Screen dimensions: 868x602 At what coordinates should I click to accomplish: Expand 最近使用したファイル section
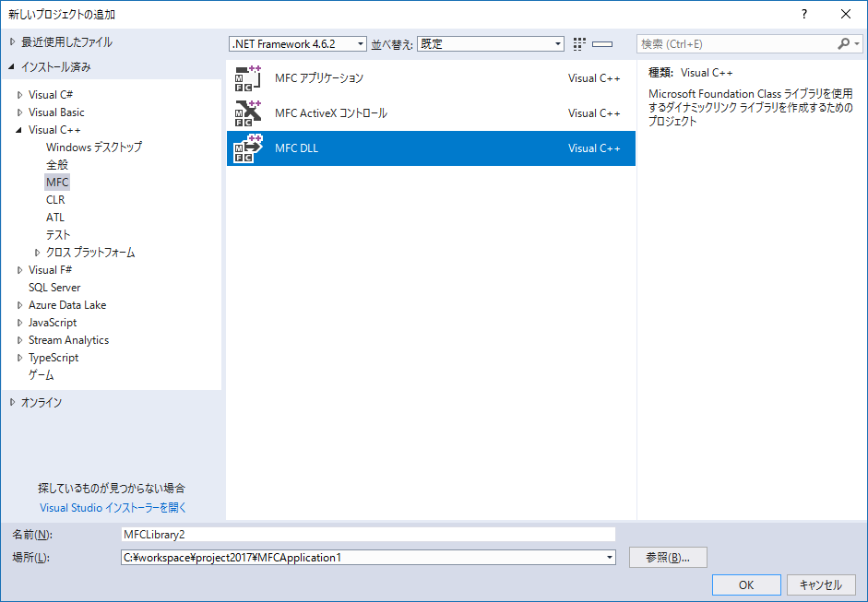(12, 42)
